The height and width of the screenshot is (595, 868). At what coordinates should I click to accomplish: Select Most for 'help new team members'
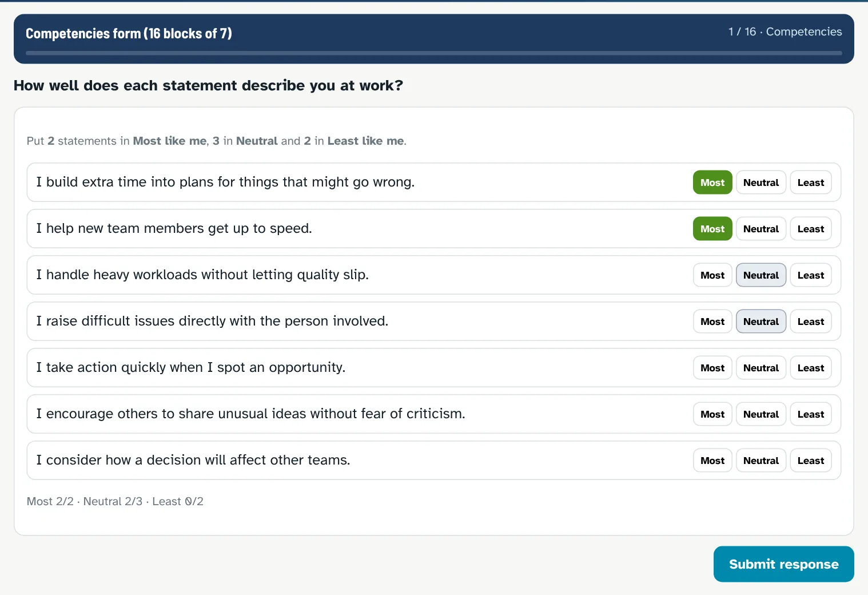(x=712, y=229)
